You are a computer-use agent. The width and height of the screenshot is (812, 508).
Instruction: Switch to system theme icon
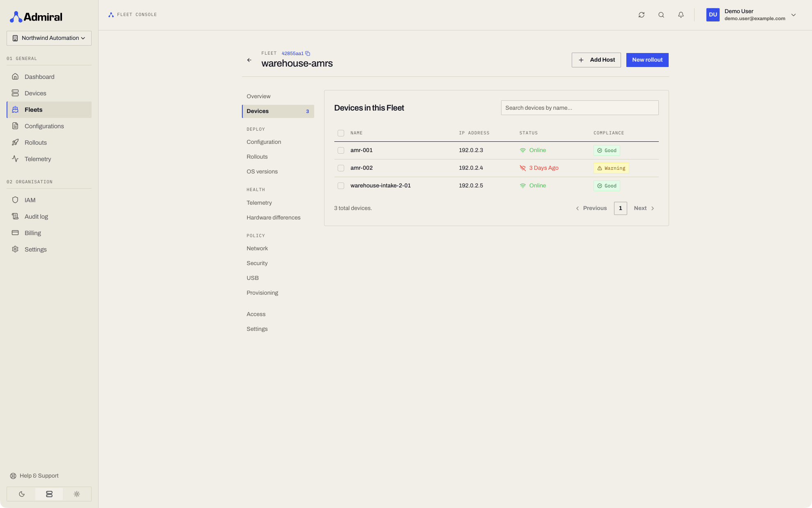pos(49,494)
